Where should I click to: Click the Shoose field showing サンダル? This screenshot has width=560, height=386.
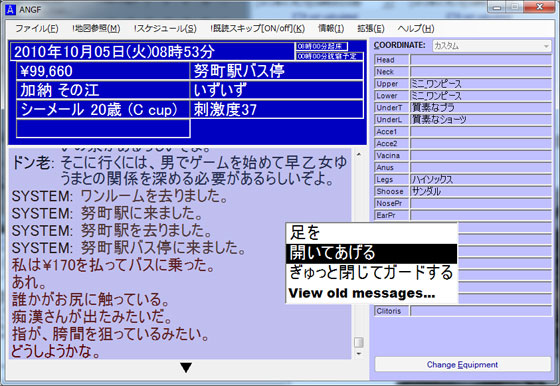481,191
